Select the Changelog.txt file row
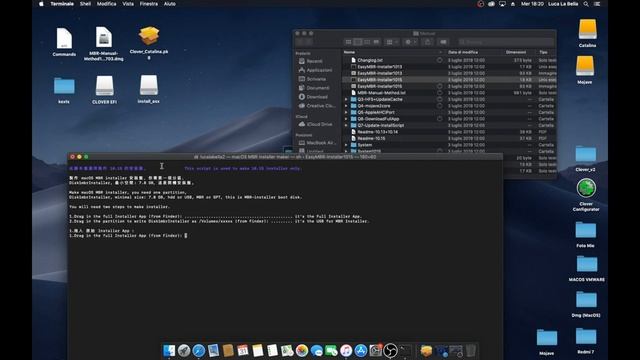The width and height of the screenshot is (640, 360). point(449,60)
